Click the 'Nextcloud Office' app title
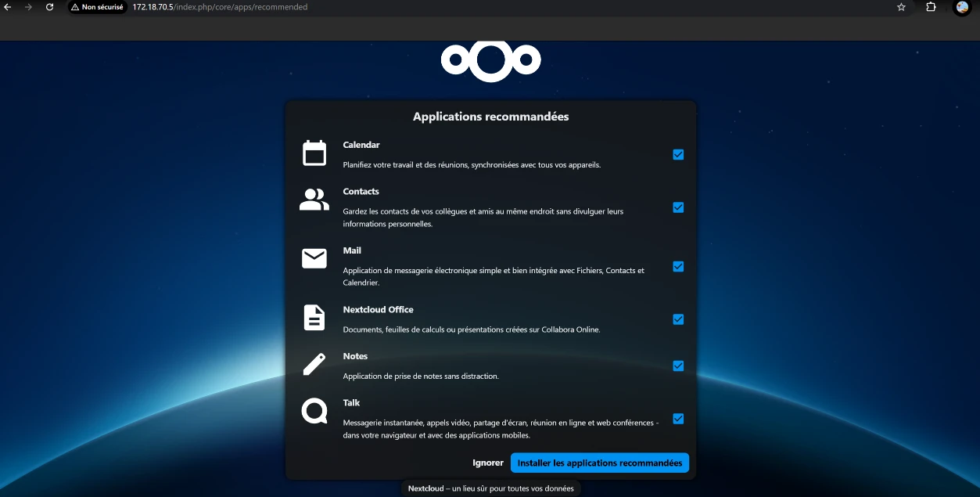The image size is (980, 497). (378, 309)
